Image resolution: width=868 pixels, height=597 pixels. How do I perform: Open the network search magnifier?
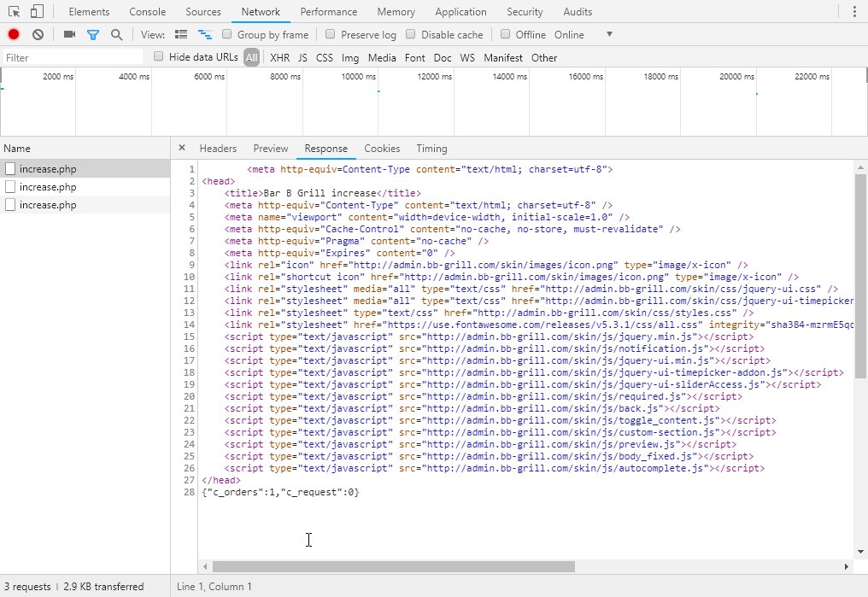[x=116, y=34]
